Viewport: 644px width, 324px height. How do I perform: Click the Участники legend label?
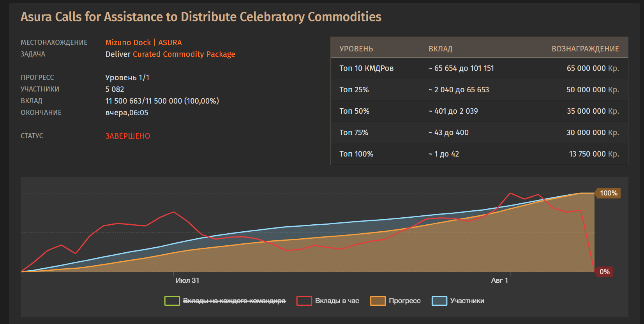click(x=467, y=301)
